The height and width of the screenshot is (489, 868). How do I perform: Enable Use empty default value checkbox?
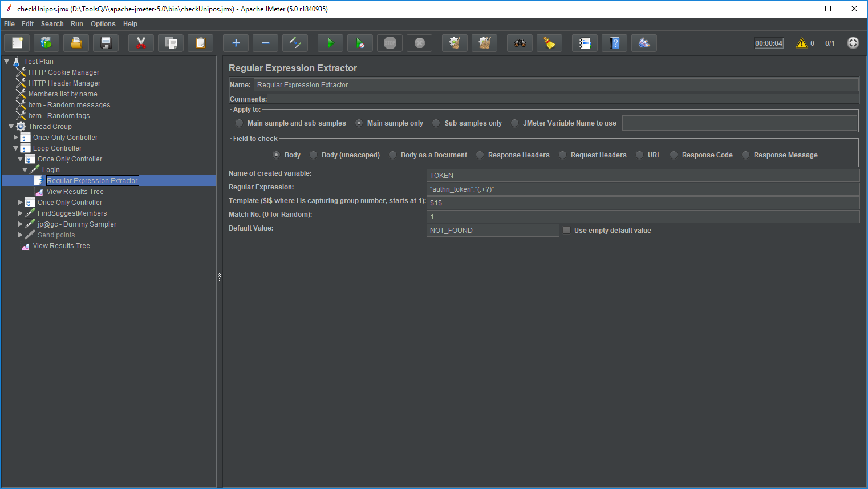click(x=567, y=231)
